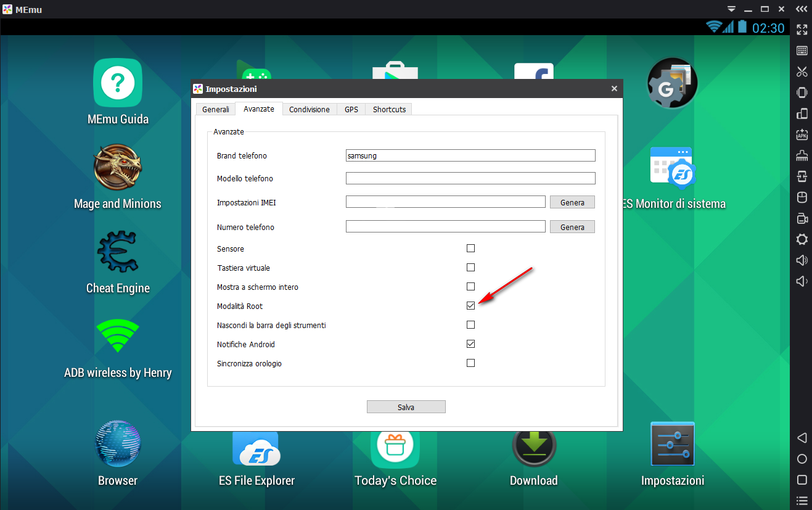Start the screen video recorder
Image resolution: width=812 pixels, height=510 pixels.
point(802,218)
